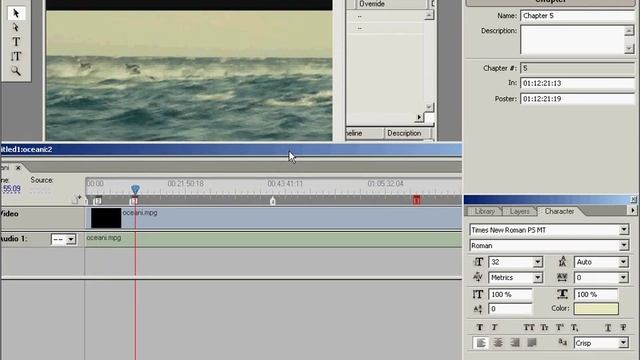640x360 pixels.
Task: Select the Vertical Text tool
Action: tap(16, 56)
